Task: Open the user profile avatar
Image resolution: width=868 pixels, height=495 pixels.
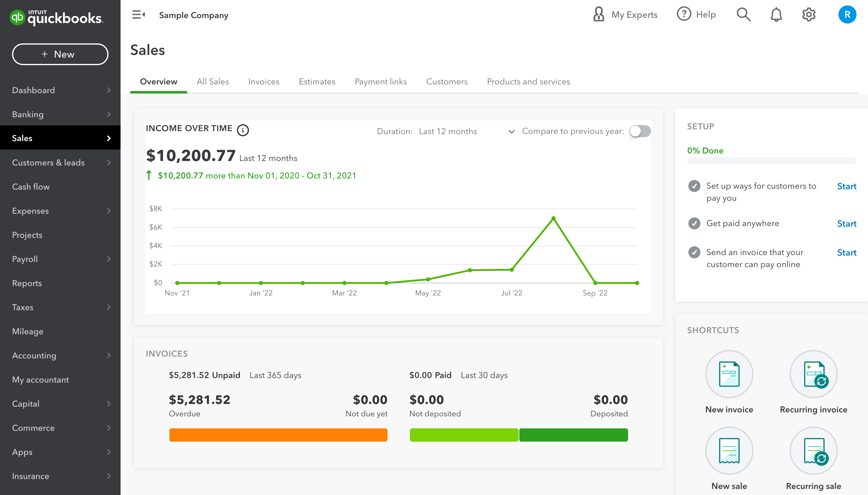Action: tap(847, 14)
